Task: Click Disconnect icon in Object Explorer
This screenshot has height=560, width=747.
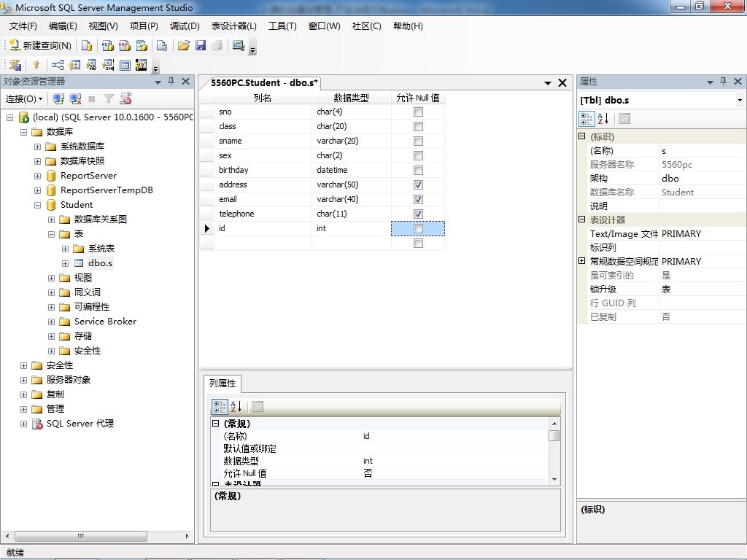Action: (x=75, y=98)
